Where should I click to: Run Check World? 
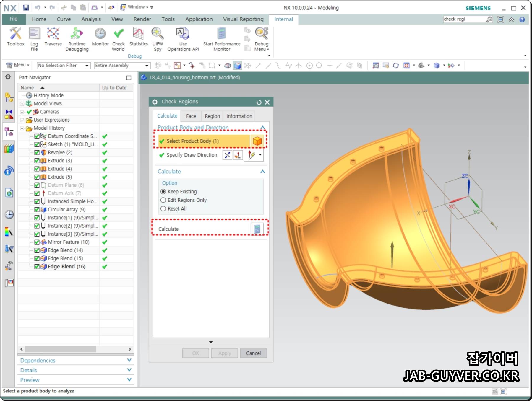point(118,39)
